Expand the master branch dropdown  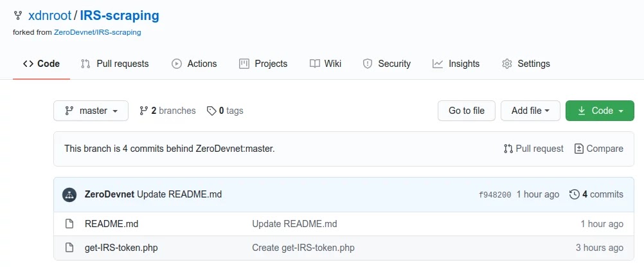[91, 111]
